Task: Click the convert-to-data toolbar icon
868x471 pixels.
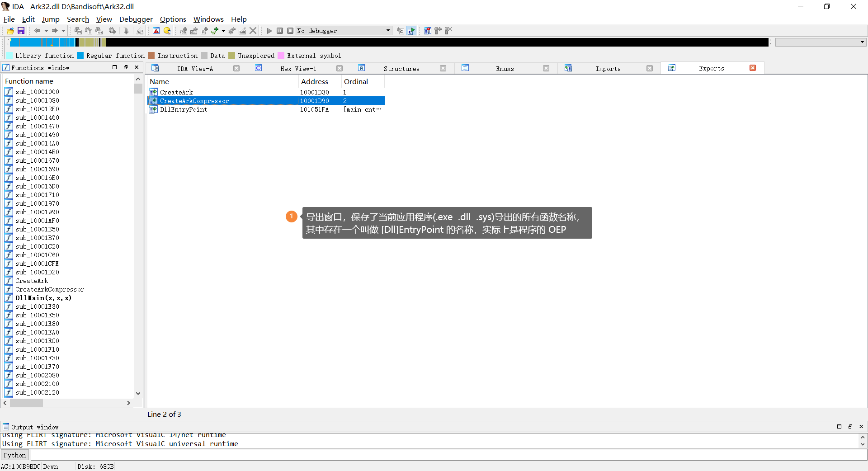Action: click(194, 31)
